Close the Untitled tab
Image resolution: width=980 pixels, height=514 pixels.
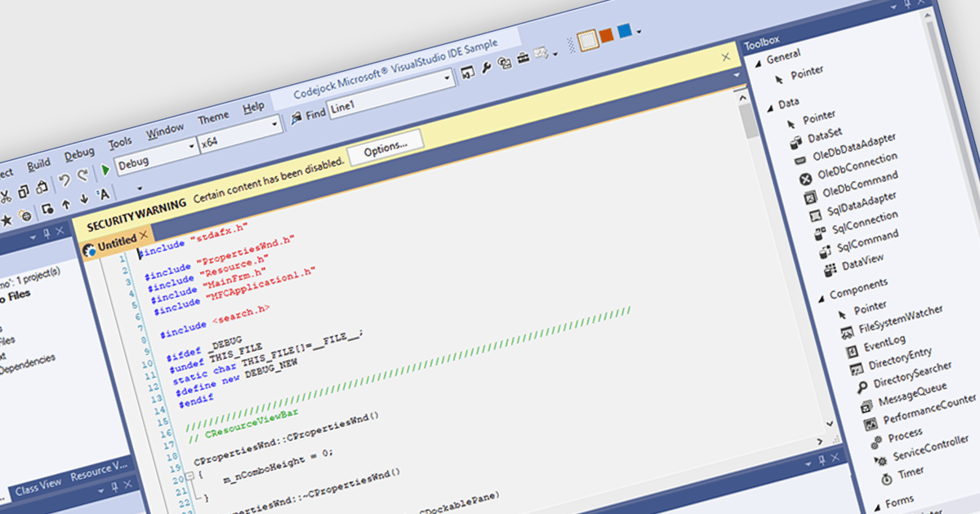pyautogui.click(x=144, y=235)
